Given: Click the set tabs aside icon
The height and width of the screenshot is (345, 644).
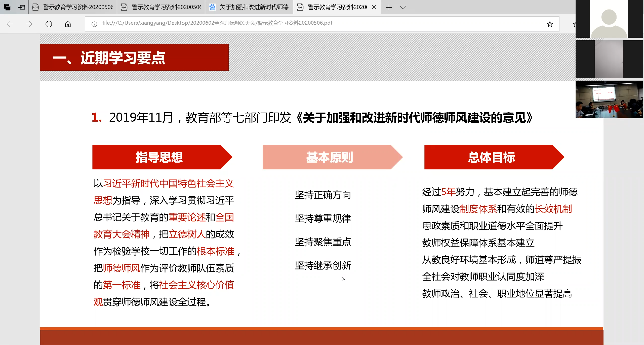Looking at the screenshot, I should point(21,7).
